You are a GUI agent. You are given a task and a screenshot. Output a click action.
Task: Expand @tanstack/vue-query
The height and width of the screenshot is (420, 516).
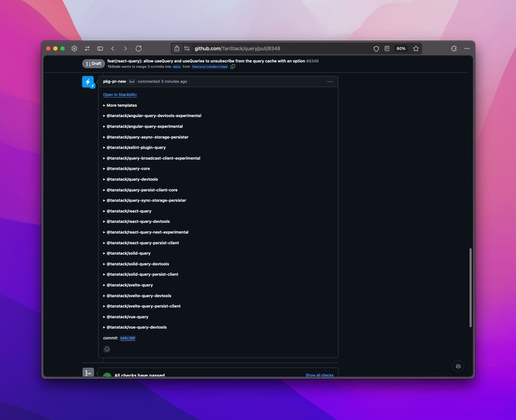click(x=126, y=317)
